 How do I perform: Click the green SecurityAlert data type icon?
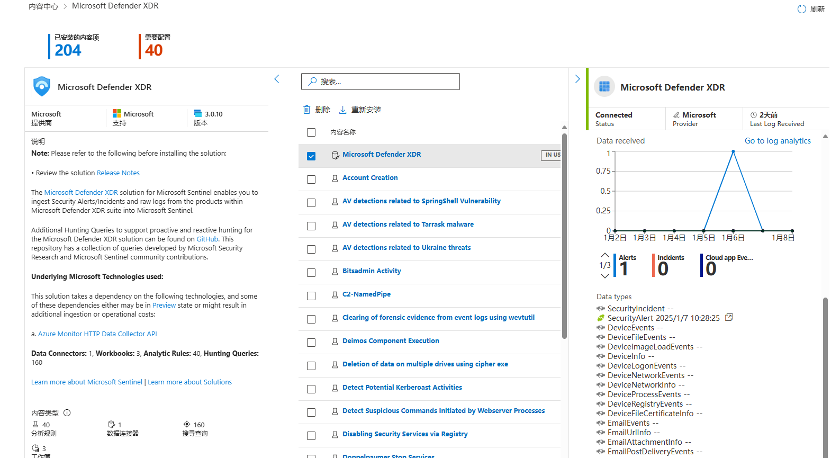tap(601, 318)
